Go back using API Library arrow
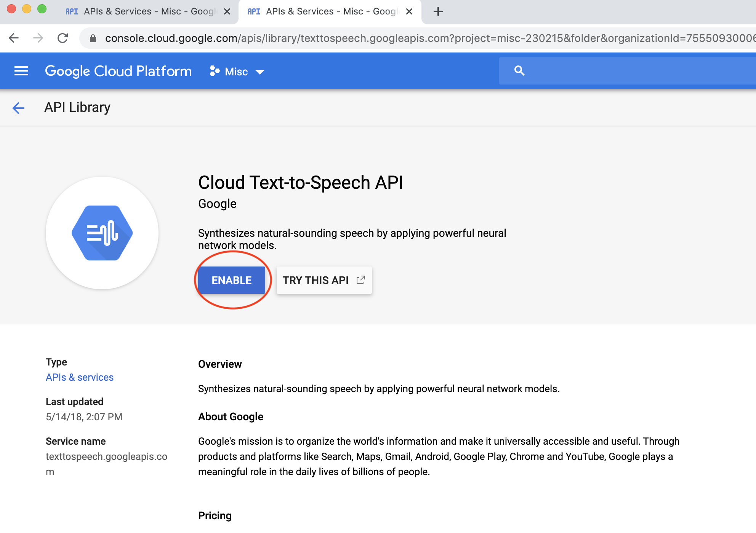 (18, 108)
